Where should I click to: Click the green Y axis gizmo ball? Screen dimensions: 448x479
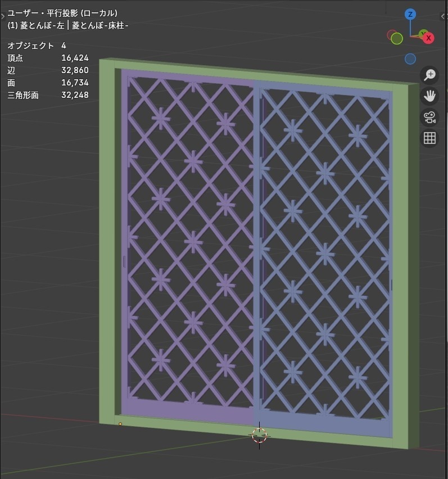tap(423, 33)
